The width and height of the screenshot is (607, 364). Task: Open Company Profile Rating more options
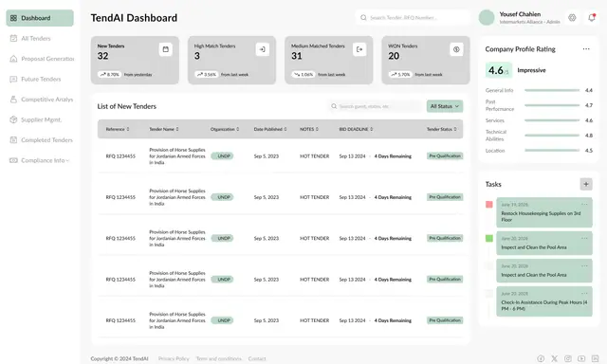click(x=586, y=49)
